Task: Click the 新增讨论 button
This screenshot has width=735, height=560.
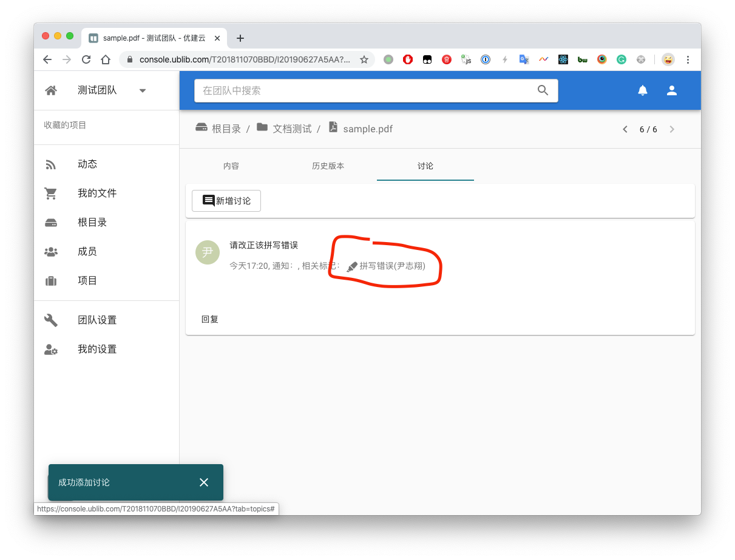Action: point(226,201)
